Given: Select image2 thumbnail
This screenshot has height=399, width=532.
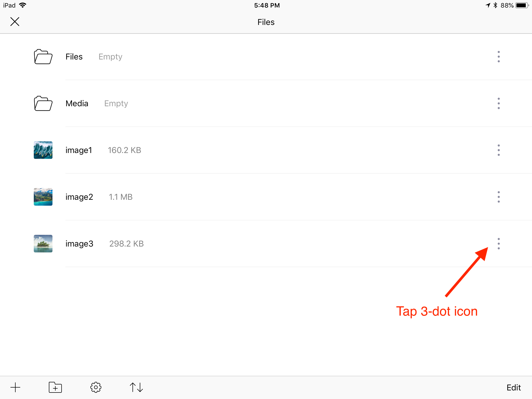Looking at the screenshot, I should 43,197.
